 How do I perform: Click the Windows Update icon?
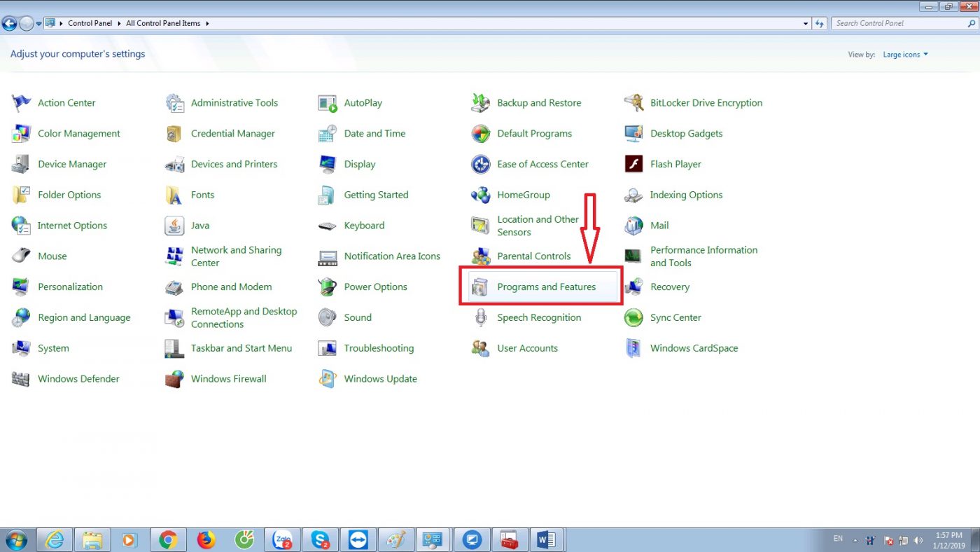(x=327, y=379)
